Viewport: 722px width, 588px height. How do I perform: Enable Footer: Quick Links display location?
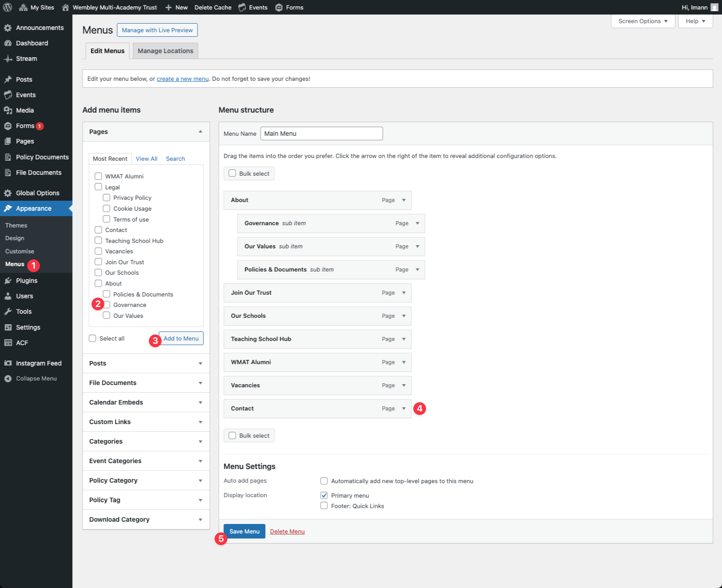pos(324,506)
